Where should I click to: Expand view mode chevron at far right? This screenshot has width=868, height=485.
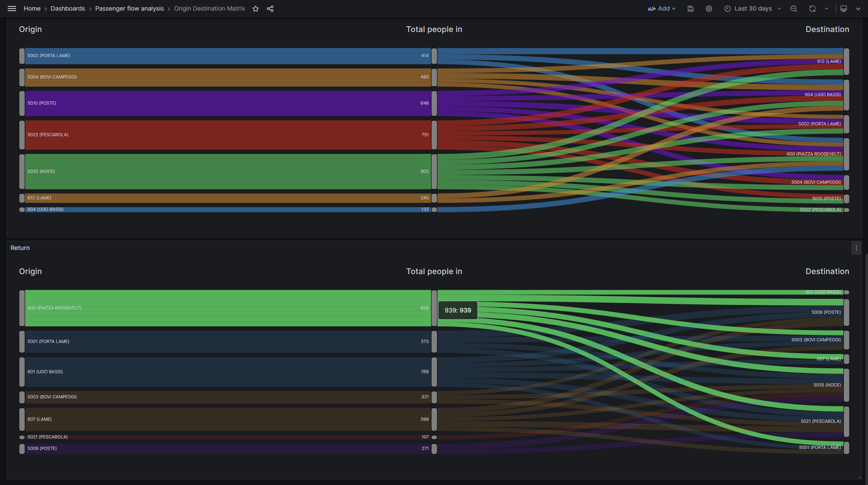[858, 9]
